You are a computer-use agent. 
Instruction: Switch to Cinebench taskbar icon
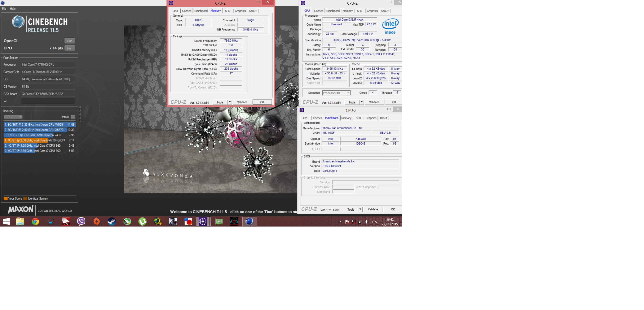249,221
